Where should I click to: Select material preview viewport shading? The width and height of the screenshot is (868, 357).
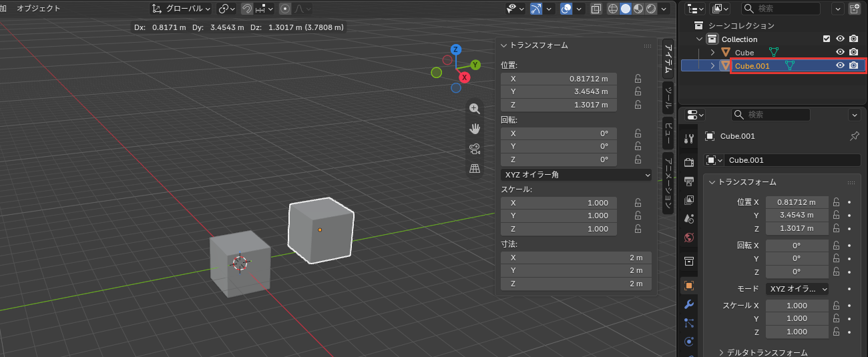coord(638,9)
